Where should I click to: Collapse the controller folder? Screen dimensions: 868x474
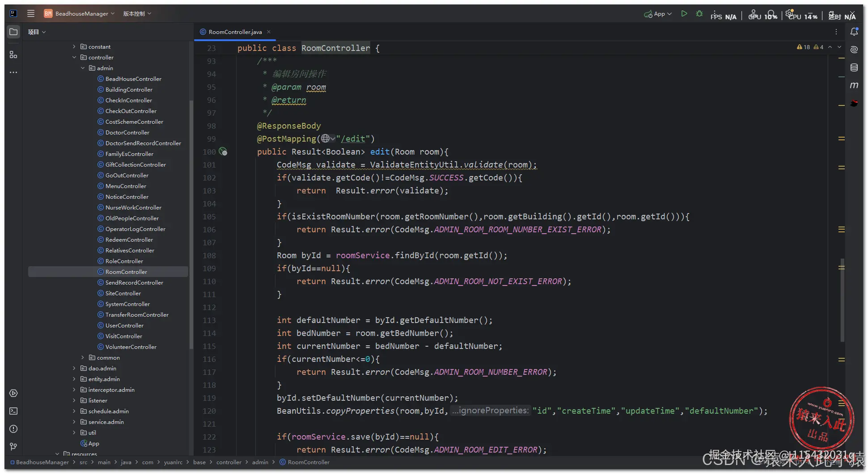74,57
